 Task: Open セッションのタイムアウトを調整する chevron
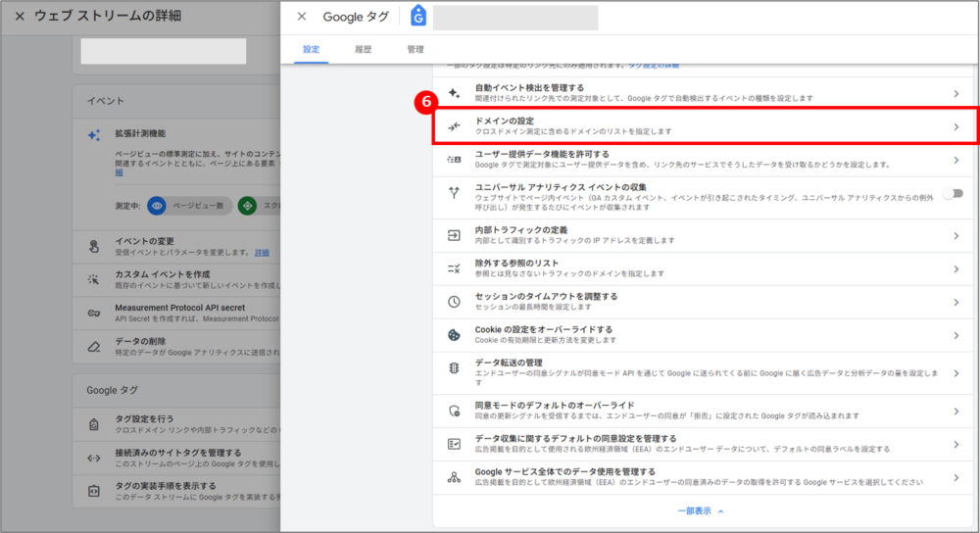[x=956, y=302]
